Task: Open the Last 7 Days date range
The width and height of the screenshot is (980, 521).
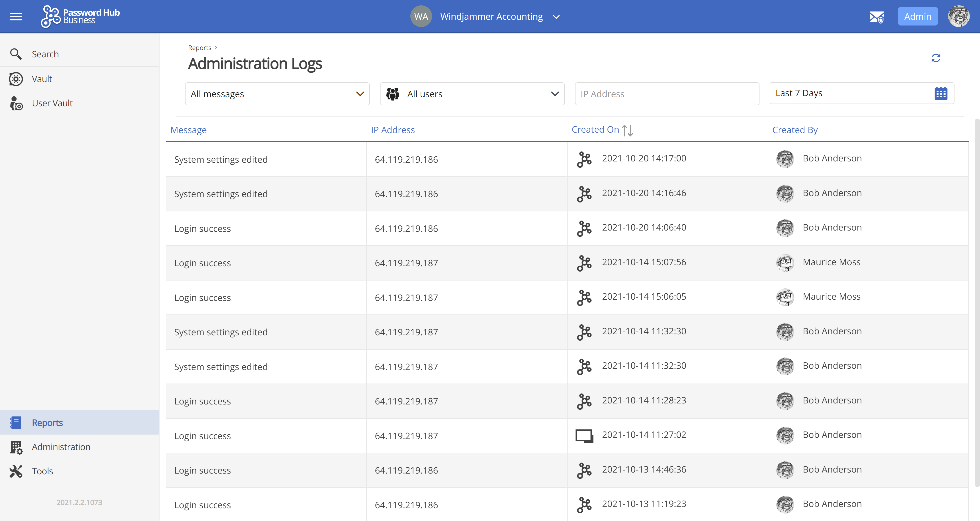Action: pos(861,93)
